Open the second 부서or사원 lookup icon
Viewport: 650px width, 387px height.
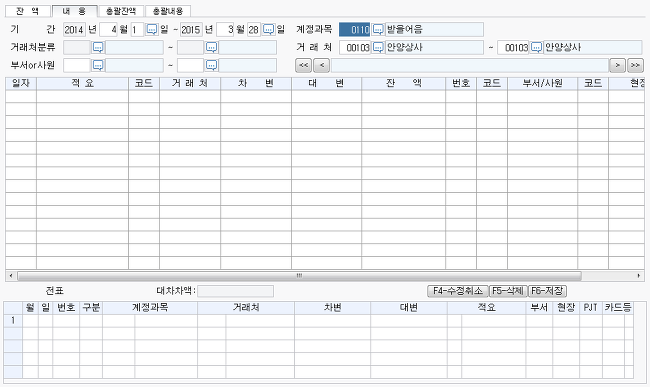[211, 65]
